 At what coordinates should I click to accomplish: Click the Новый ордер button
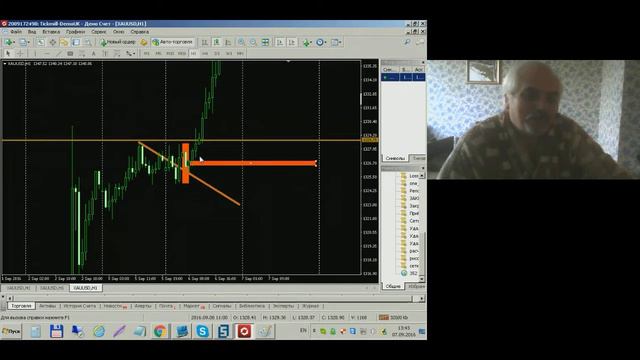pos(118,42)
